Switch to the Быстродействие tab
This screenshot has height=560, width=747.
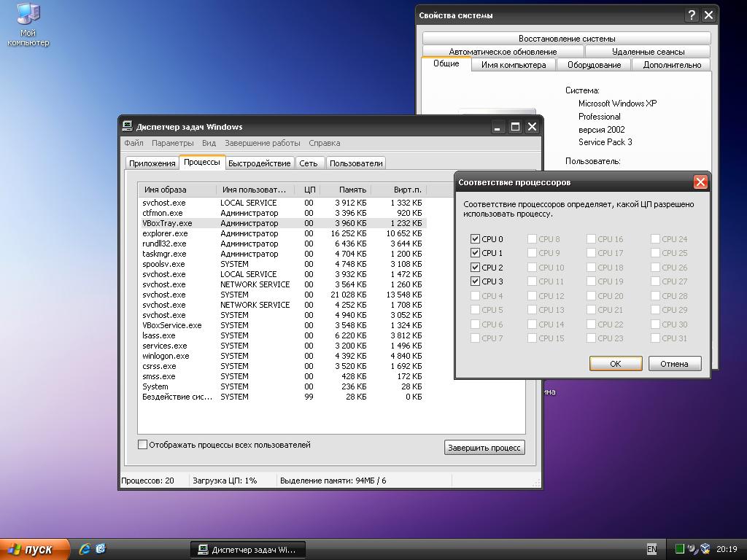[x=260, y=163]
